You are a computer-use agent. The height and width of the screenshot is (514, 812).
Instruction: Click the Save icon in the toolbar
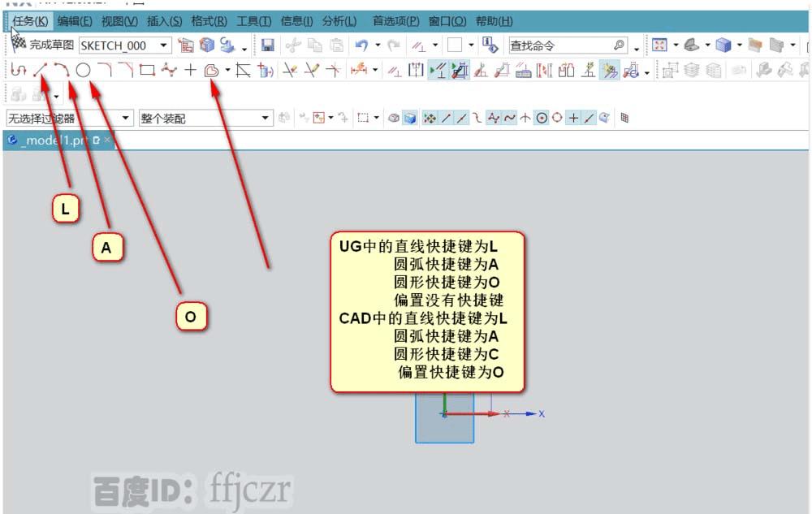[x=268, y=45]
